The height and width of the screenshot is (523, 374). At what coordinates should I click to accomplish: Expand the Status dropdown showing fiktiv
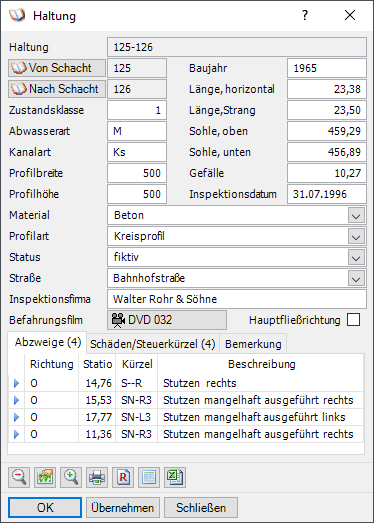click(x=356, y=257)
